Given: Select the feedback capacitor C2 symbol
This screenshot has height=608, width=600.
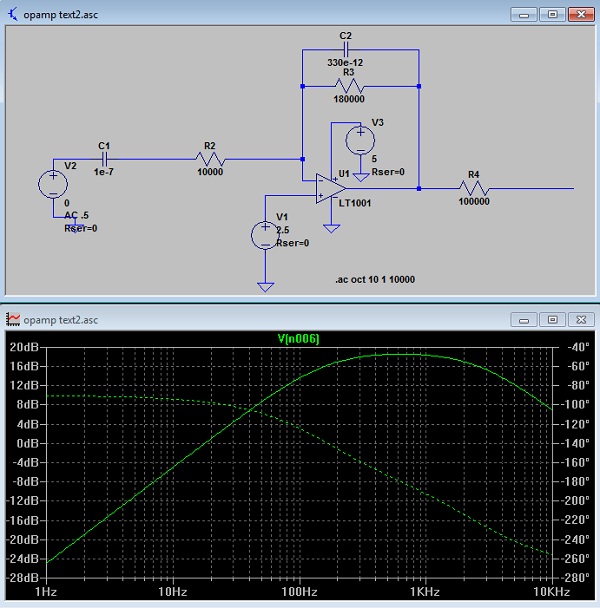Looking at the screenshot, I should click(346, 50).
